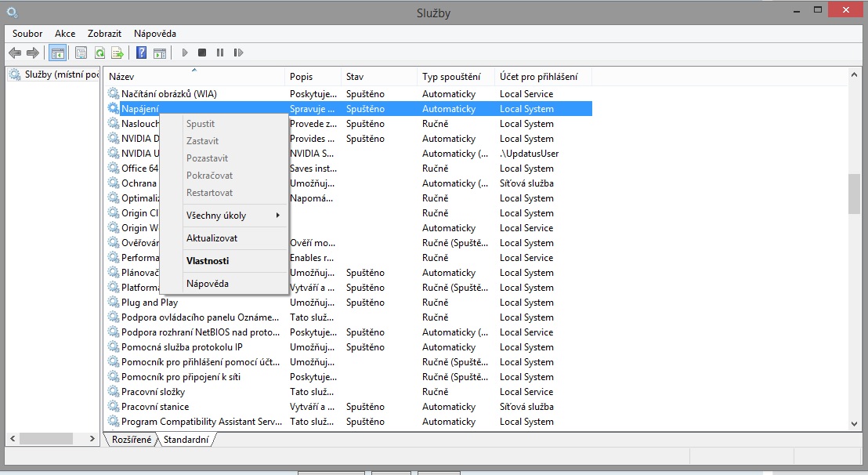Toggle the console tree pane toolbar button
This screenshot has width=868, height=475.
[57, 53]
